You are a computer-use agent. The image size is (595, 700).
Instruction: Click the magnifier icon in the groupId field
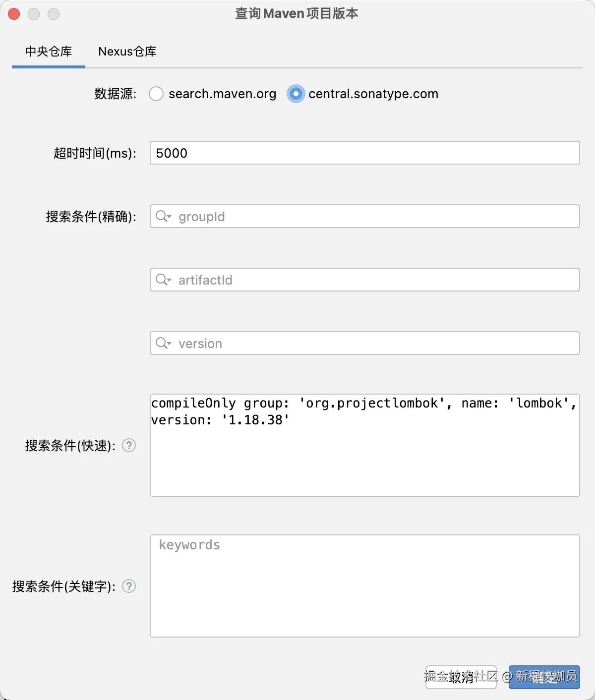[162, 216]
